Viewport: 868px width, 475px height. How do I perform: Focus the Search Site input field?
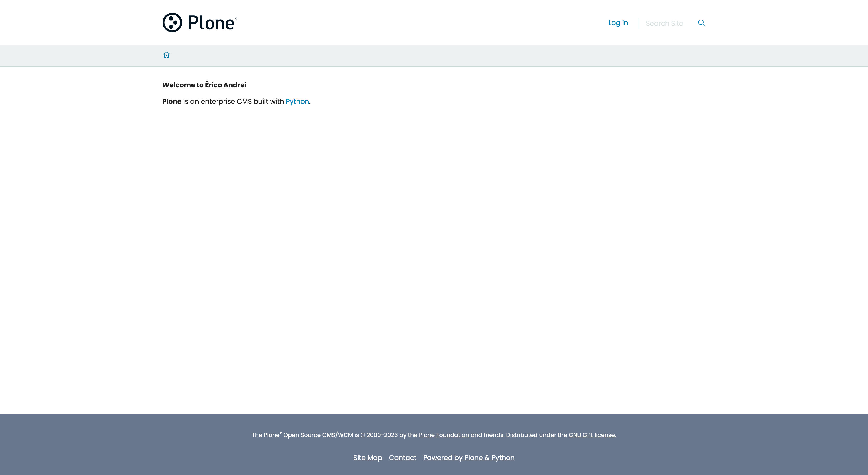coord(668,23)
